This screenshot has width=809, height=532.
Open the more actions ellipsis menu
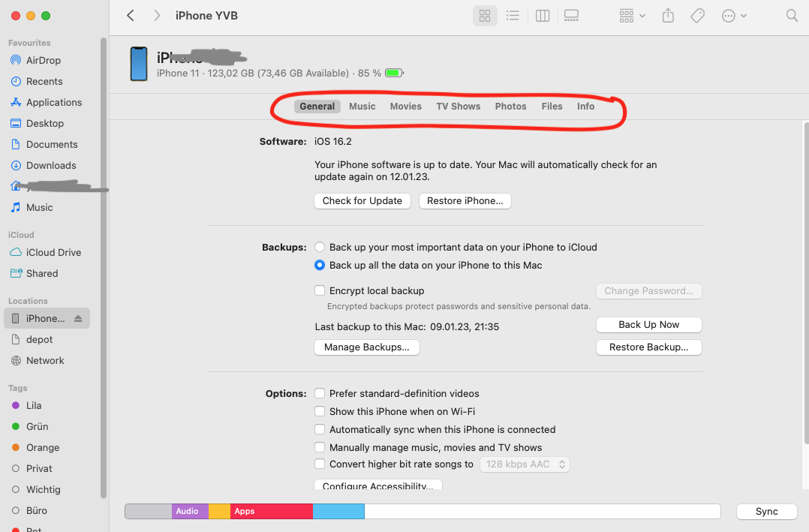(x=734, y=16)
